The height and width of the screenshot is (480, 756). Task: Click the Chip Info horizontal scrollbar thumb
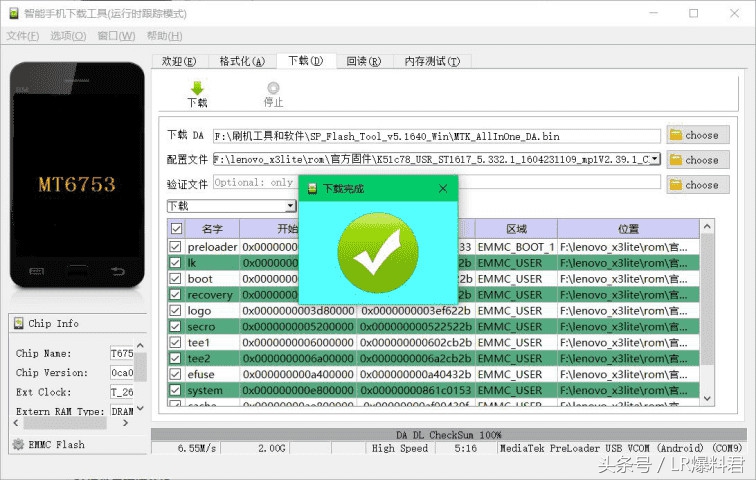coord(65,423)
